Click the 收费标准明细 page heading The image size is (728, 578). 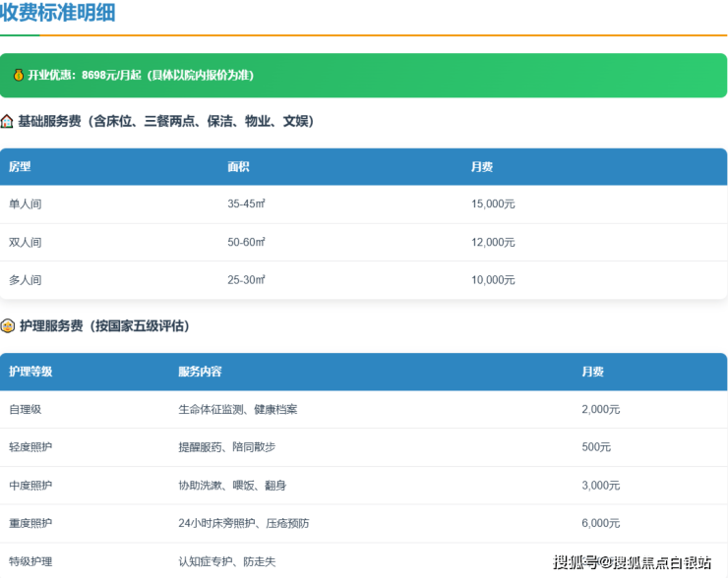[58, 13]
